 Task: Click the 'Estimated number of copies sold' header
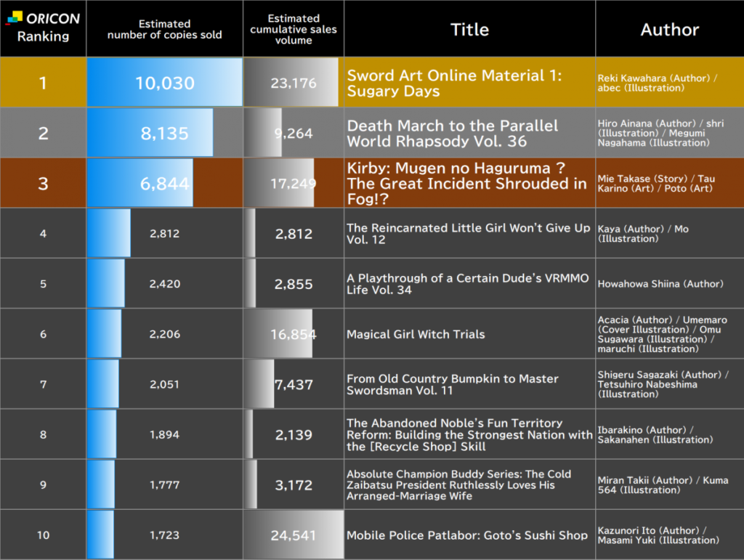pos(165,29)
